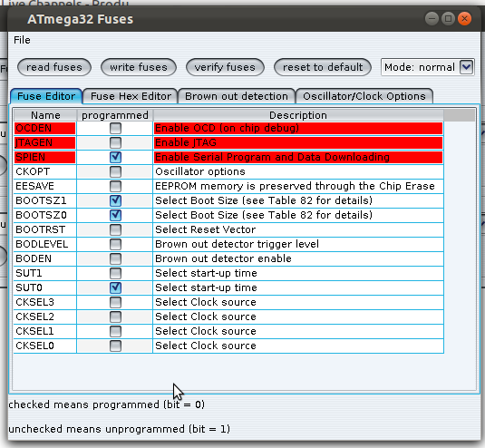This screenshot has height=448, width=485.
Task: Click the programmed column header
Action: point(115,115)
